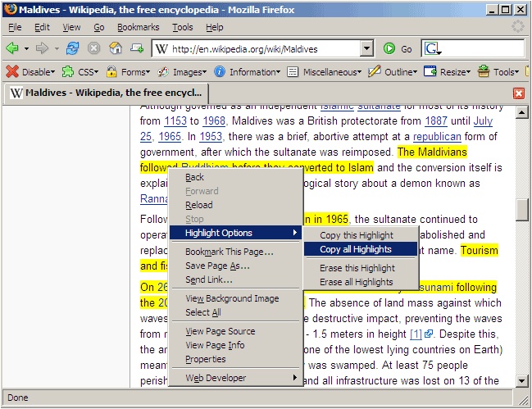Screen dimensions: 532x409
Task: Click Google search engine icon
Action: coord(433,49)
